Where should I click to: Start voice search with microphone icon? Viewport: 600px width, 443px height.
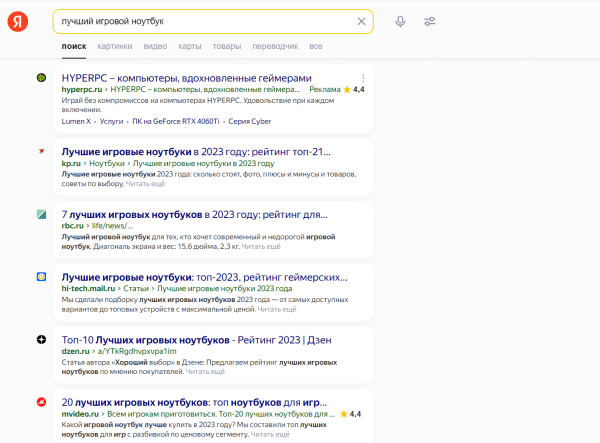click(x=400, y=21)
